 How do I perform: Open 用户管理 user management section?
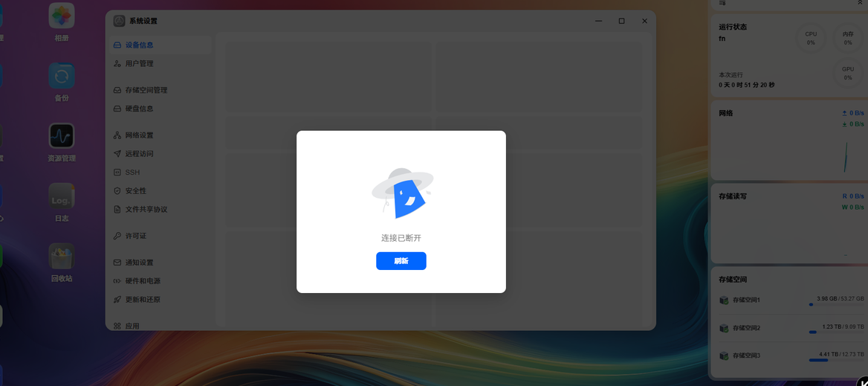(160, 64)
